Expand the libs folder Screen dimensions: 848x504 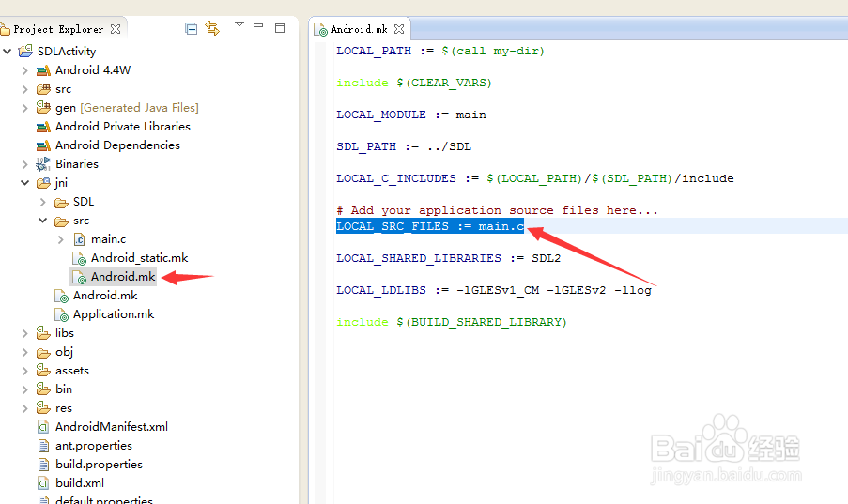tap(24, 333)
